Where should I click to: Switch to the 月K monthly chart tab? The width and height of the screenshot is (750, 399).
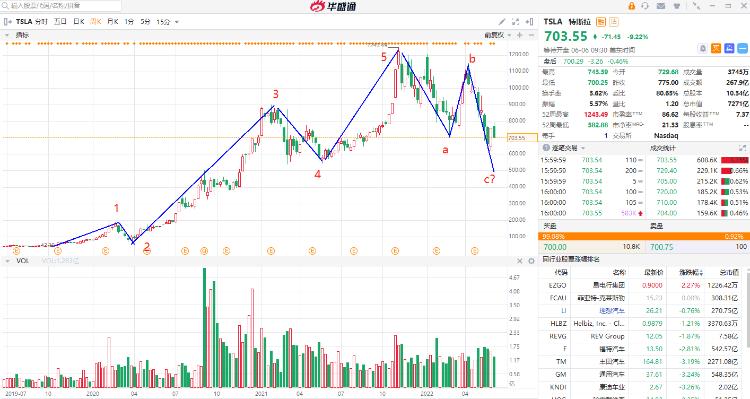pos(112,22)
